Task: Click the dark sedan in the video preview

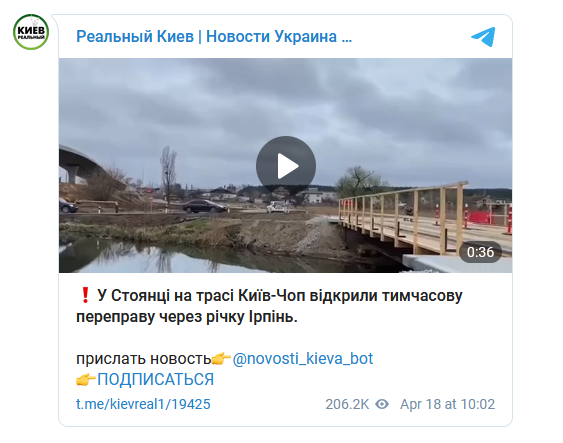Action: click(x=204, y=206)
